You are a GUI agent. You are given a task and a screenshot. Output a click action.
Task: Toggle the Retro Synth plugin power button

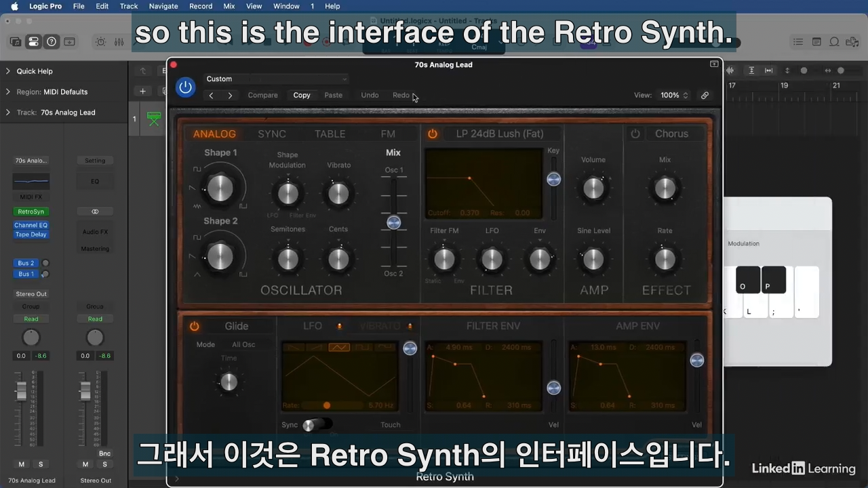[x=185, y=87]
